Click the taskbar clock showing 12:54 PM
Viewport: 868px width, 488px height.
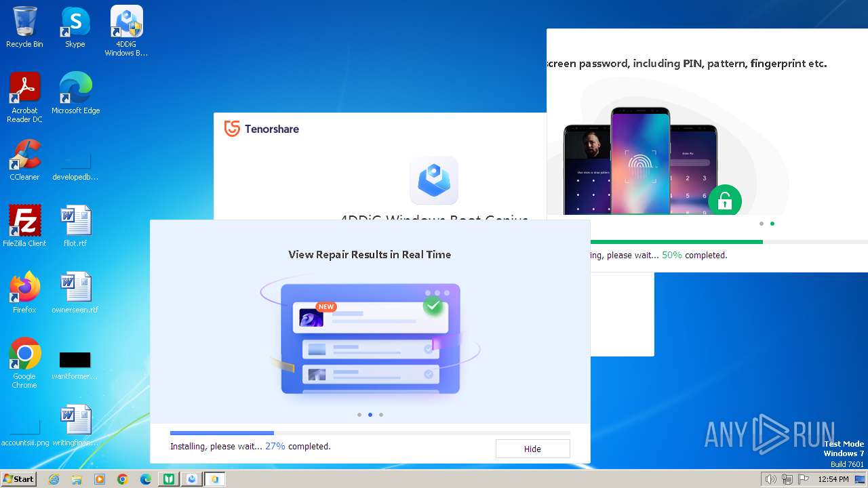(833, 479)
